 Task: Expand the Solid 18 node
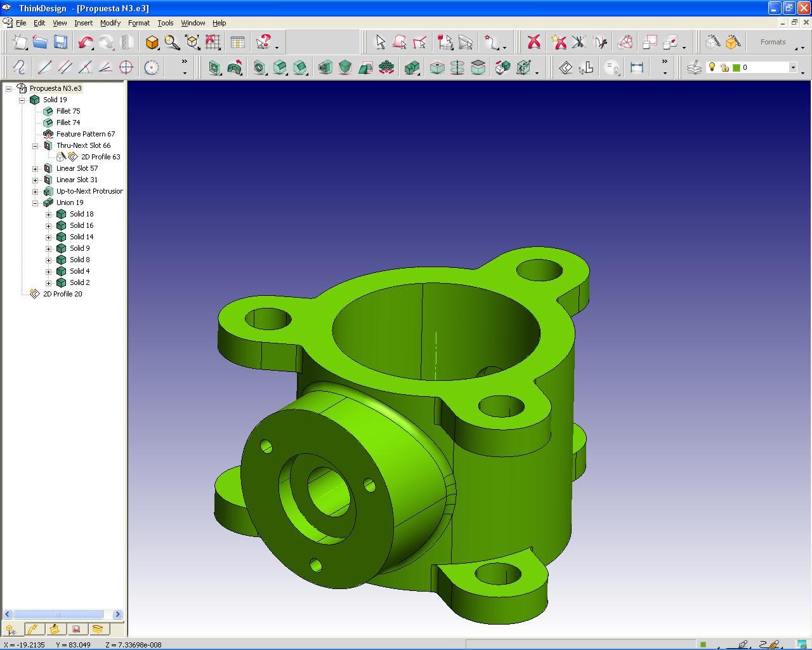[x=49, y=214]
